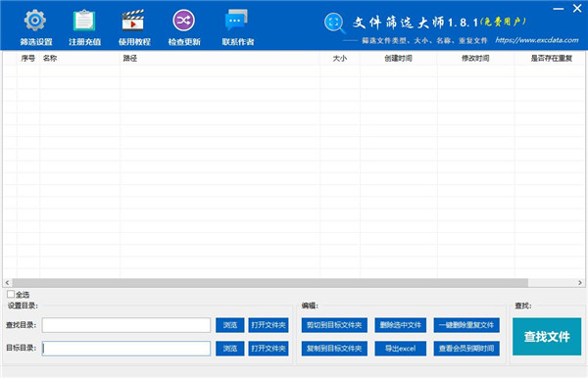Click the magnifier logo icon
This screenshot has height=378, width=588.
click(x=334, y=23)
